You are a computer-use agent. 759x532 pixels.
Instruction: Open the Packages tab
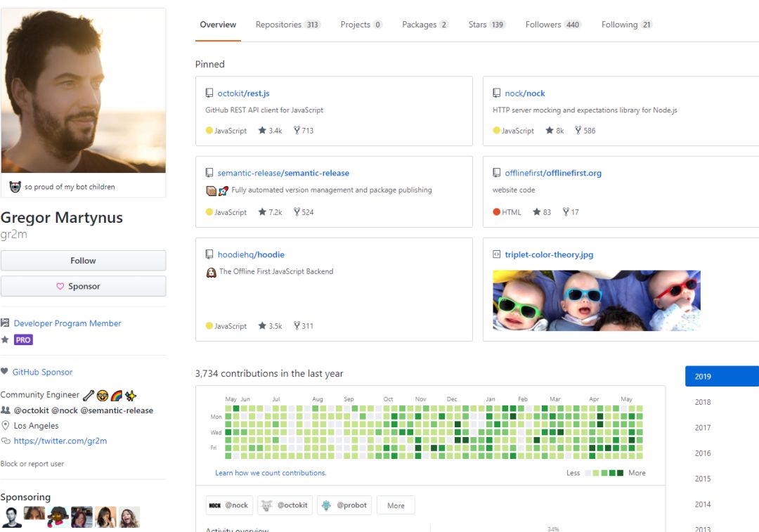pos(425,25)
